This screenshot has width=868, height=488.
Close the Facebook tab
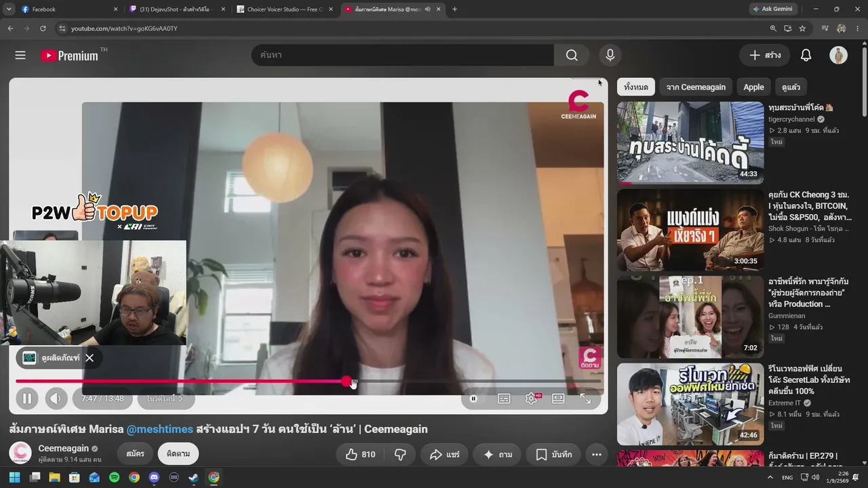point(115,9)
